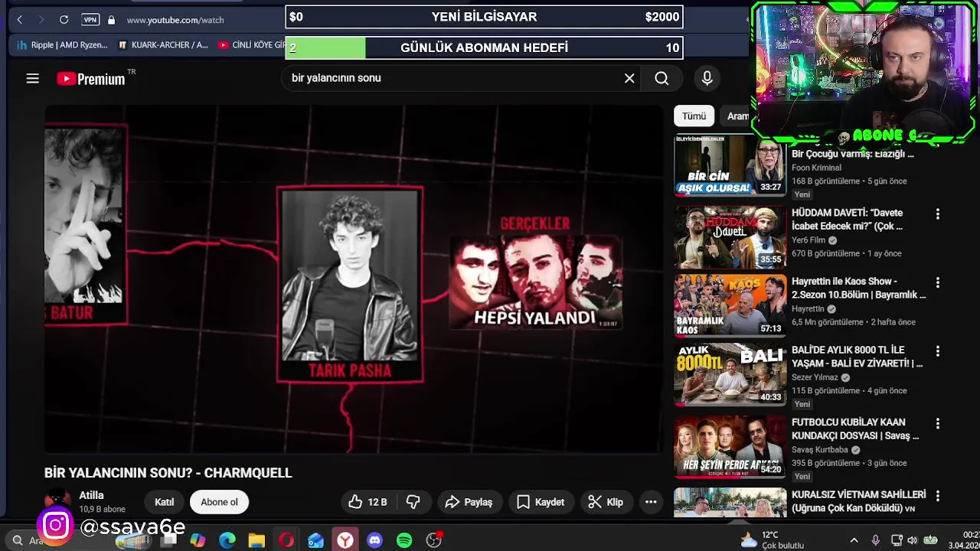Open FUTBOLCU KUBİLAY KAAN thumbnail
The image size is (980, 551).
pyautogui.click(x=730, y=446)
